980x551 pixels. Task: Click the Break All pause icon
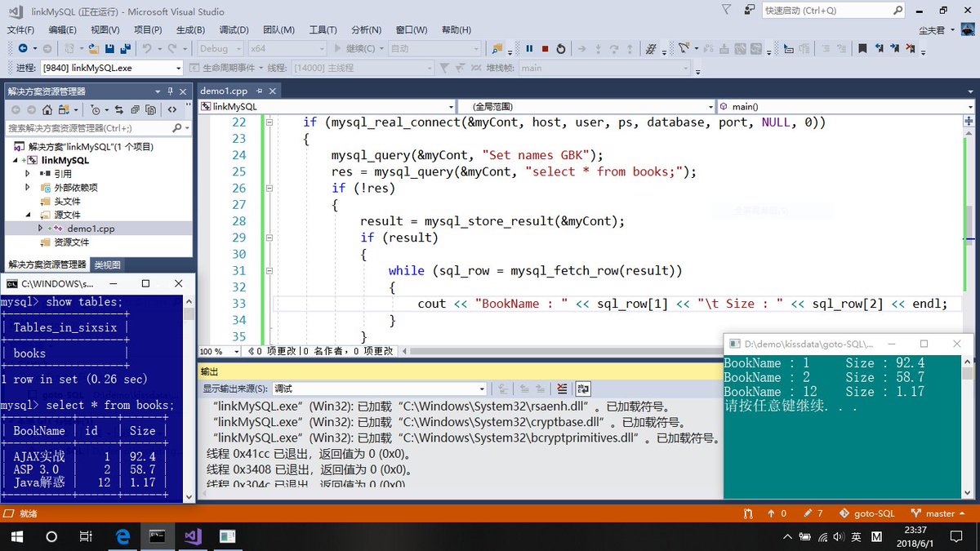point(529,49)
